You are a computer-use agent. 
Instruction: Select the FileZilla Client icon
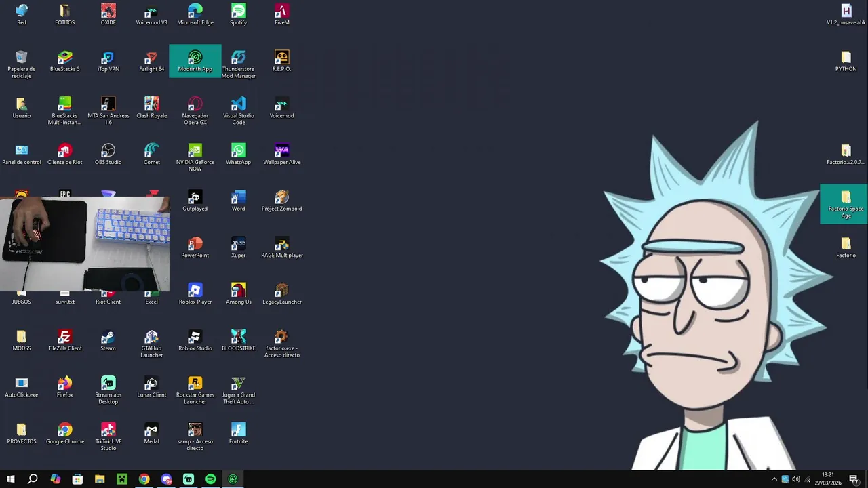click(x=65, y=341)
